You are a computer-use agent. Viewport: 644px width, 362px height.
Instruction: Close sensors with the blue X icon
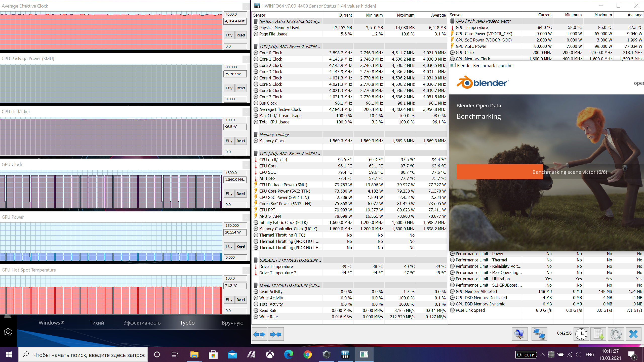(633, 334)
